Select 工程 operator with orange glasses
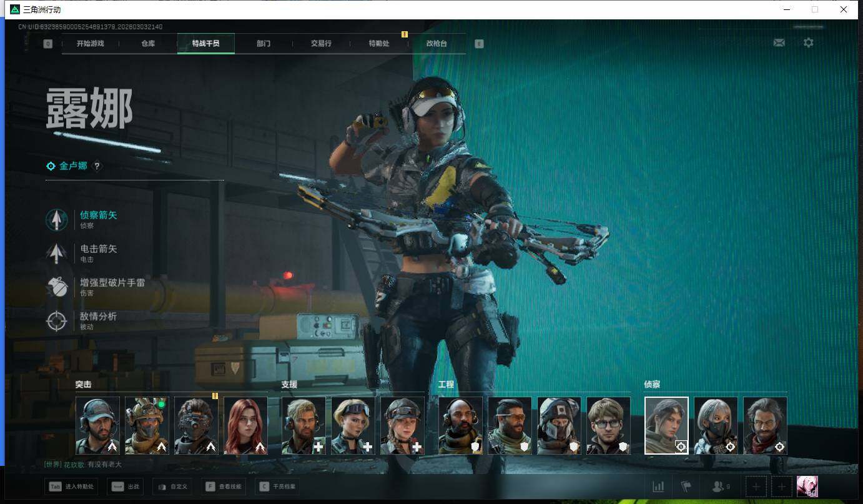This screenshot has height=504, width=863. [x=510, y=425]
